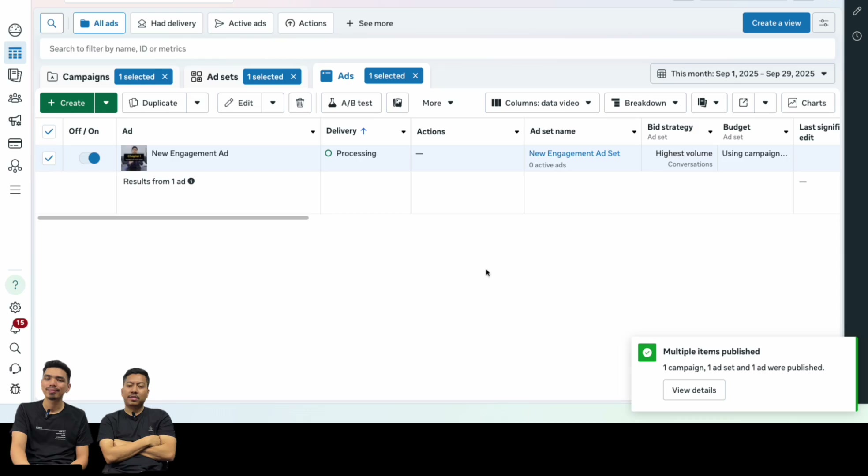
Task: Open the date range This month picker
Action: click(743, 74)
